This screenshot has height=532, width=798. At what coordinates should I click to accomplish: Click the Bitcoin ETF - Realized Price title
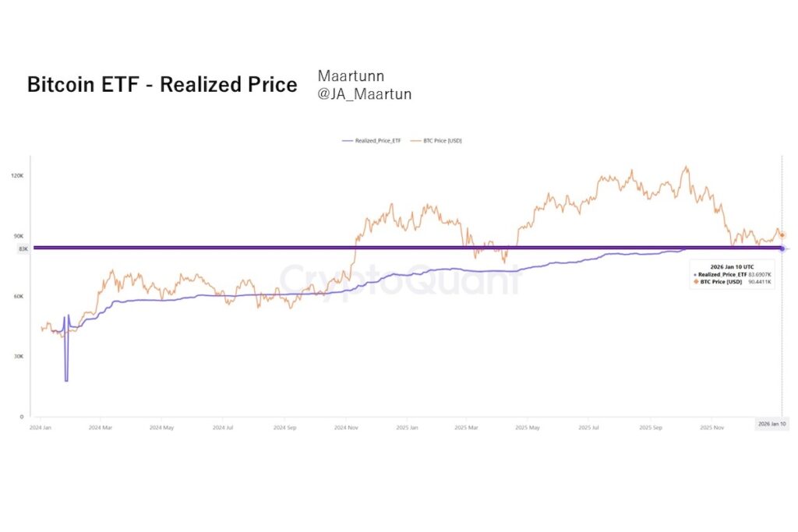162,85
